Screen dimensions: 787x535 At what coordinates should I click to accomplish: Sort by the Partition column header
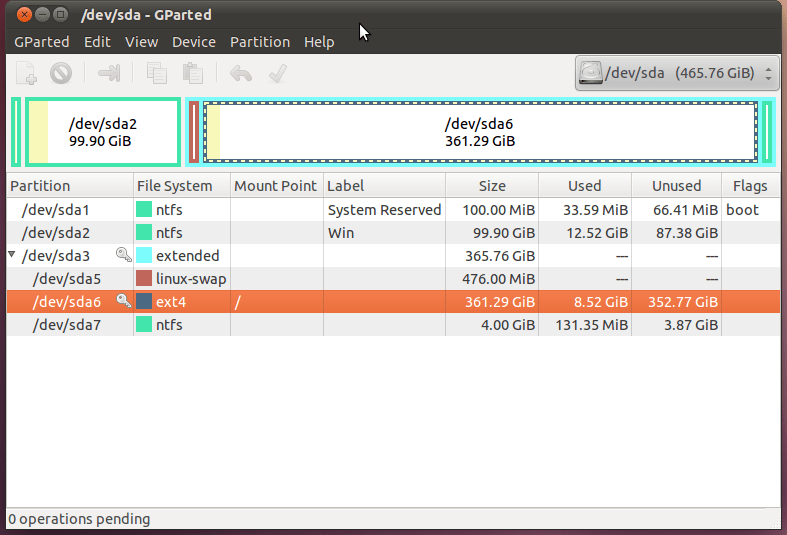pos(70,186)
